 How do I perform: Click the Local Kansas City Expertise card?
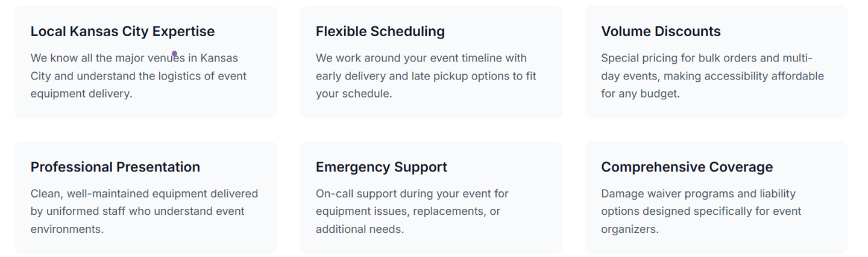[146, 62]
